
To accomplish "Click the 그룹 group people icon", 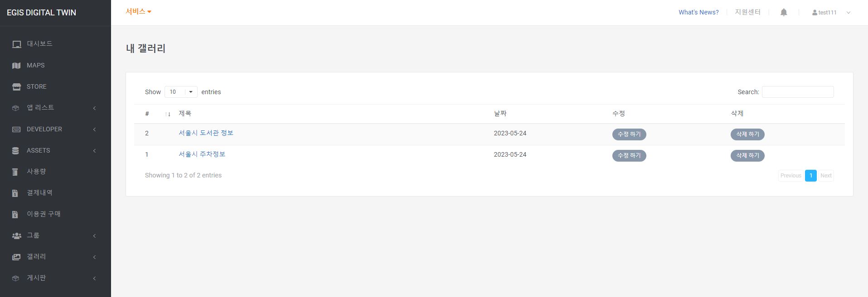I will pos(17,236).
